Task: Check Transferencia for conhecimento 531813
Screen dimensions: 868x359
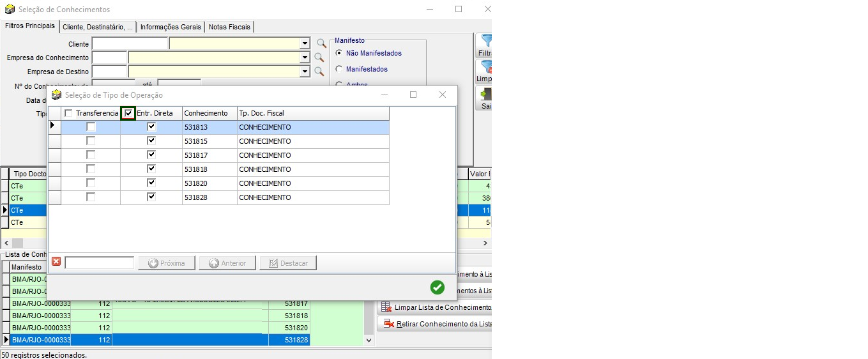Action: point(91,127)
